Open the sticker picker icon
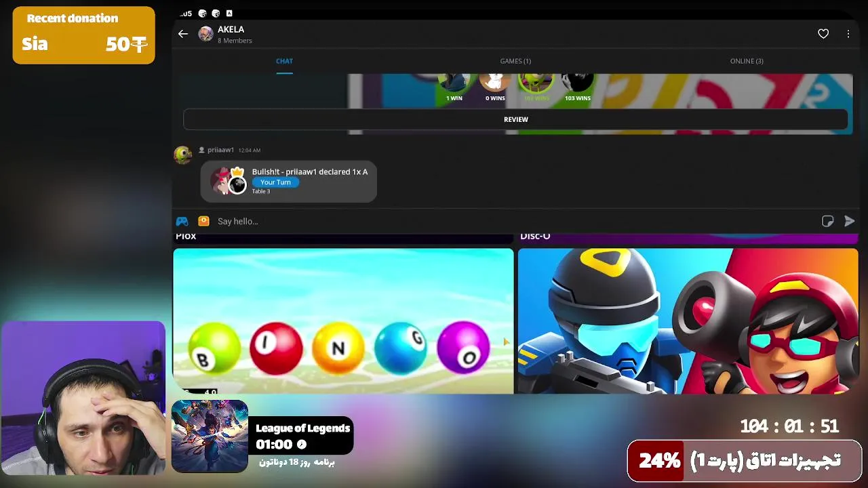Viewport: 868px width, 488px height. click(827, 221)
